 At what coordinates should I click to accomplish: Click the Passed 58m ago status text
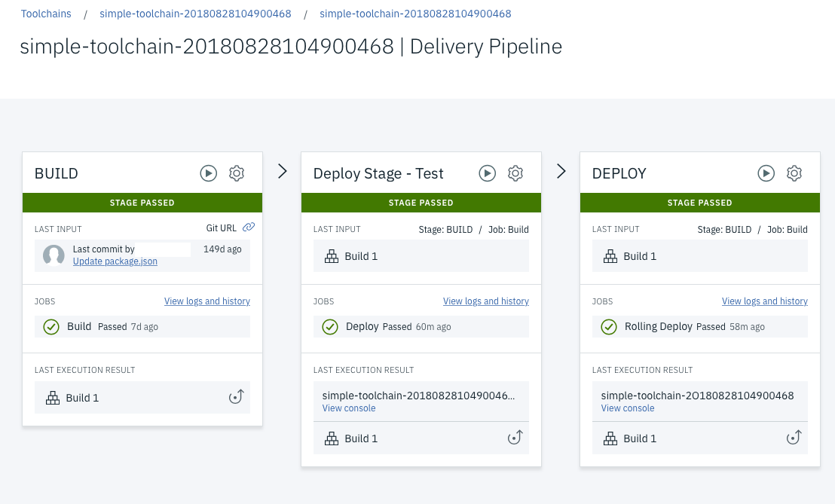(730, 327)
